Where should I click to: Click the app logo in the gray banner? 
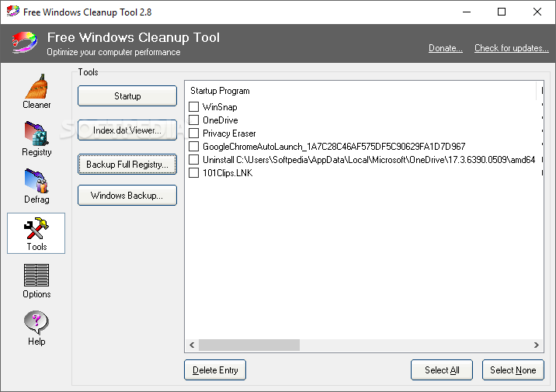coord(24,43)
